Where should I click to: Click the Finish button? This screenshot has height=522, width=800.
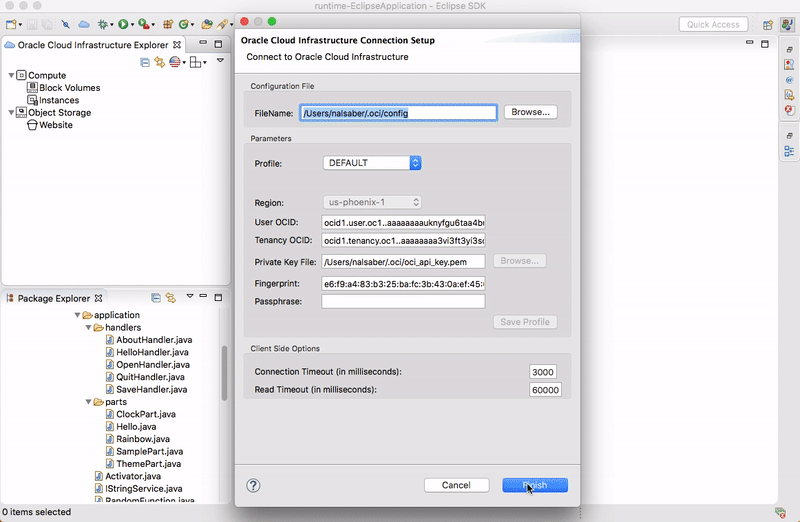click(535, 485)
